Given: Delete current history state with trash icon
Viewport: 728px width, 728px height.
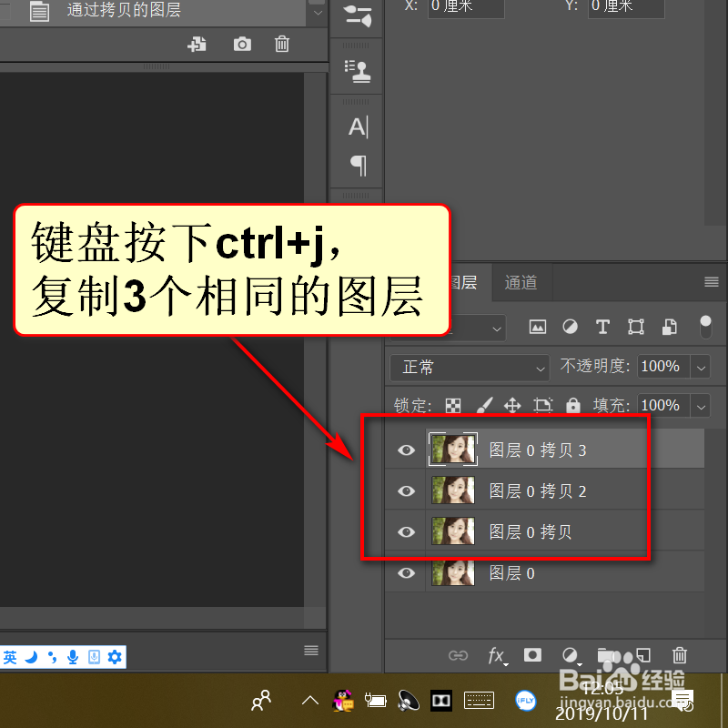Looking at the screenshot, I should pyautogui.click(x=282, y=45).
